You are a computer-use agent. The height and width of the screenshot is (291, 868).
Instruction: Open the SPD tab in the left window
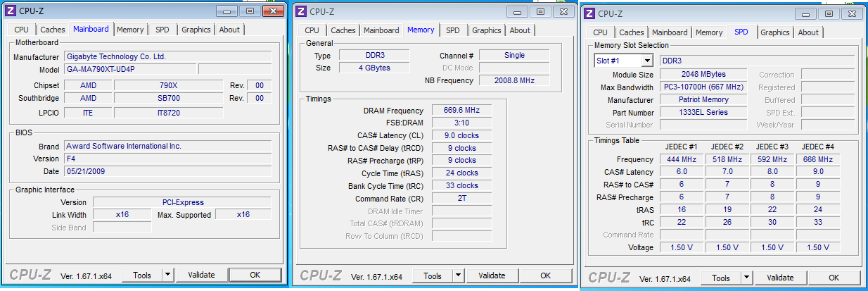pos(162,30)
